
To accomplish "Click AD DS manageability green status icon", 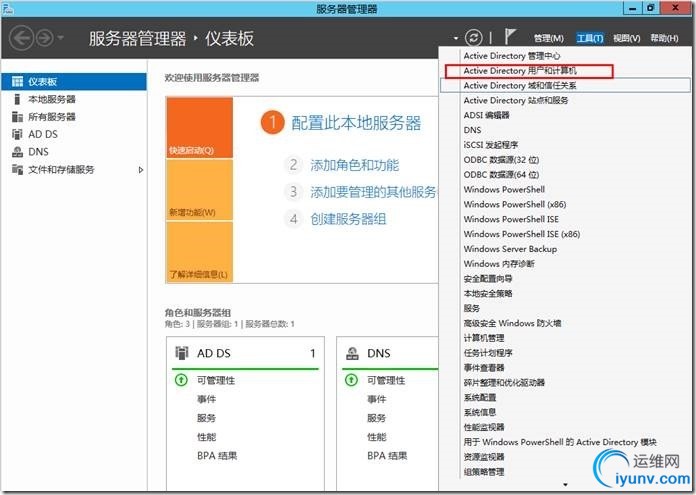I will click(x=181, y=380).
